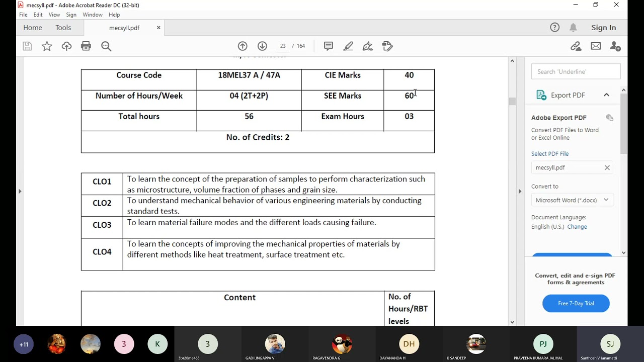Open the find text magnifier icon
Viewport: 644px width, 362px height.
click(106, 46)
